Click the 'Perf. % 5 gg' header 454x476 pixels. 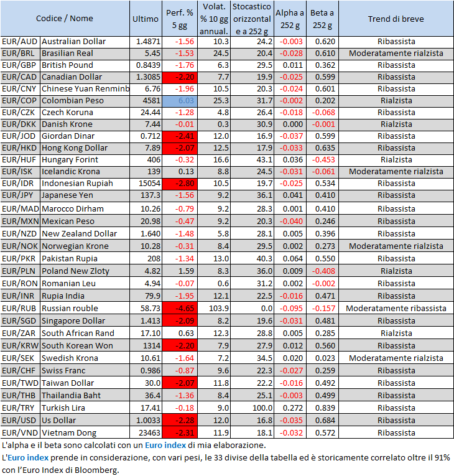[x=180, y=18]
